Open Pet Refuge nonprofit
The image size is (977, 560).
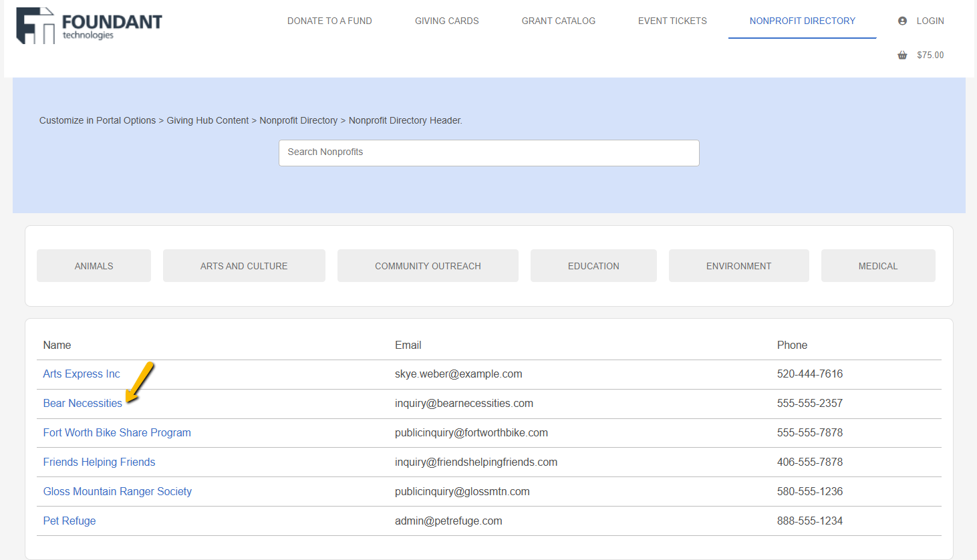click(x=69, y=521)
